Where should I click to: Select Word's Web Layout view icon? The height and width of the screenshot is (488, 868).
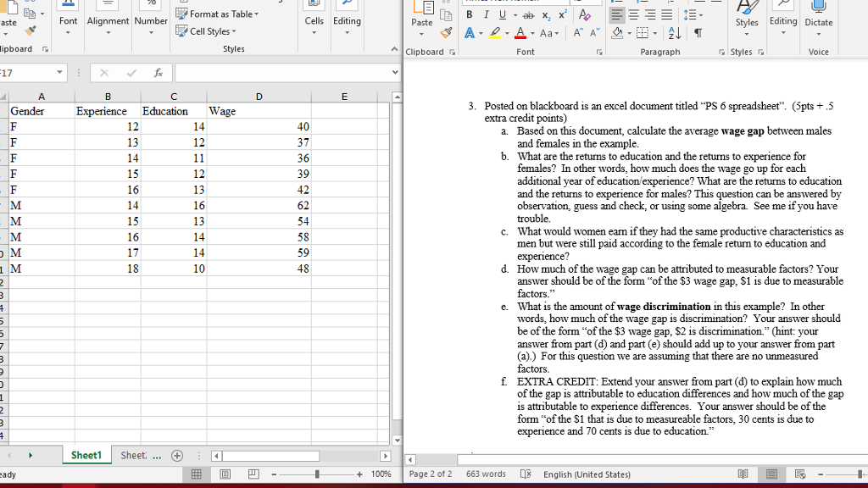(x=799, y=474)
